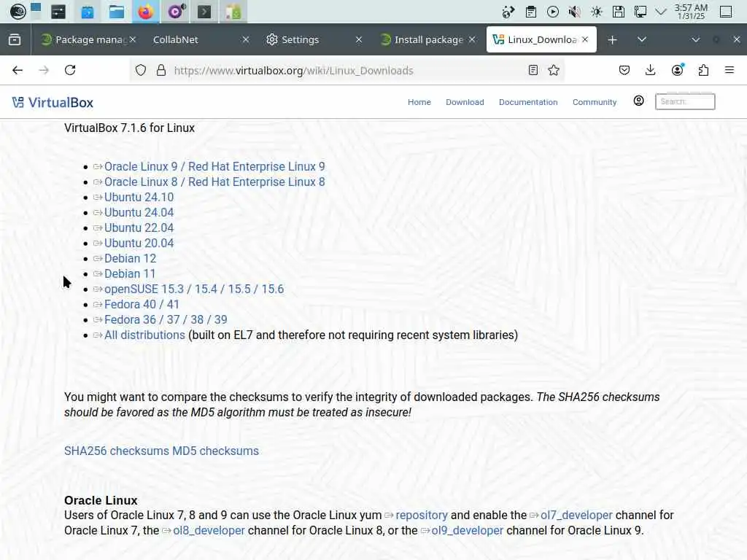Open the Home nav link

[x=419, y=102]
